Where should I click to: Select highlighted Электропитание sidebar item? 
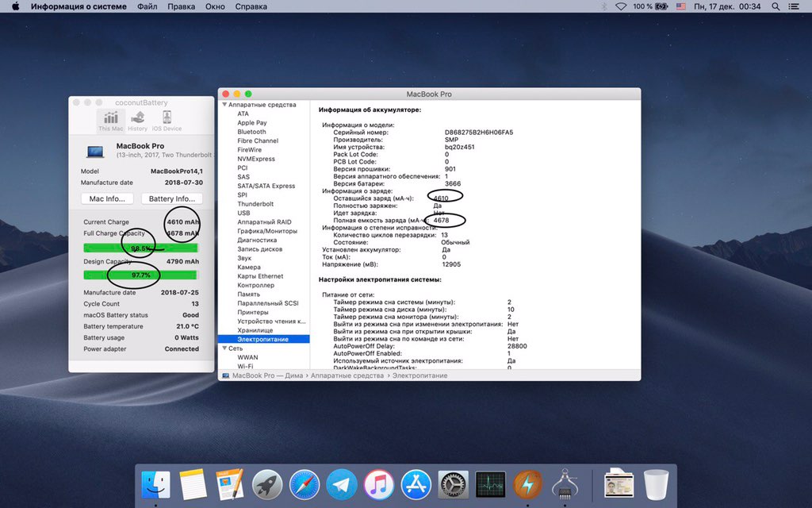(263, 339)
